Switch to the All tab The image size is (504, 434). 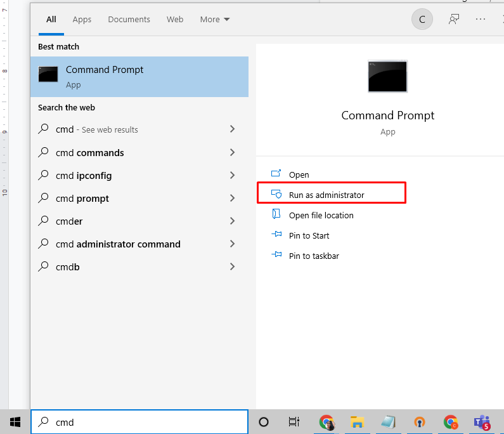(51, 19)
